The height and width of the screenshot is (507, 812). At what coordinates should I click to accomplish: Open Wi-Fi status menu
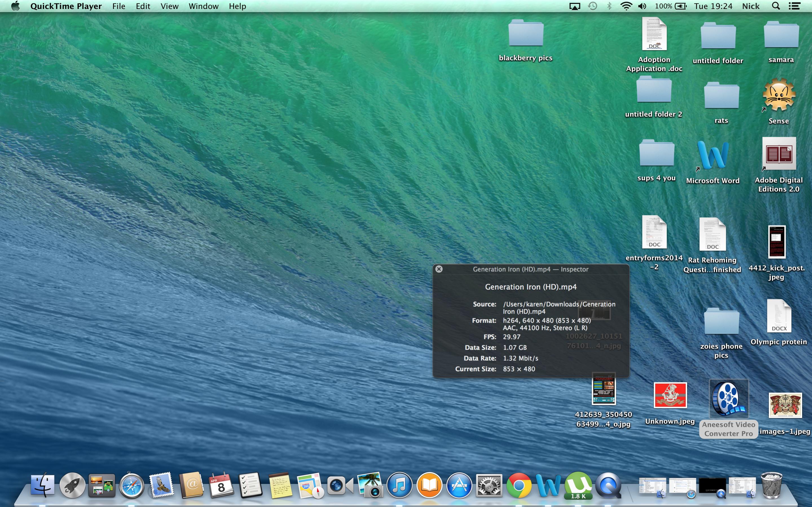626,6
